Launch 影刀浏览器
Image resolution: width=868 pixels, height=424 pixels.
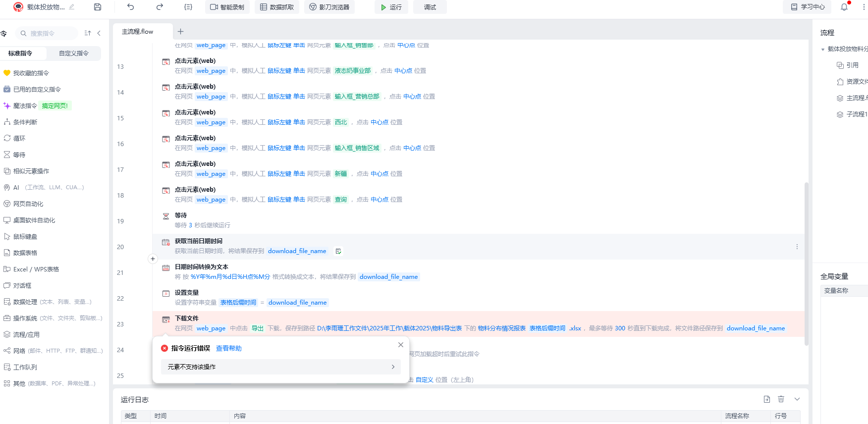(x=329, y=7)
